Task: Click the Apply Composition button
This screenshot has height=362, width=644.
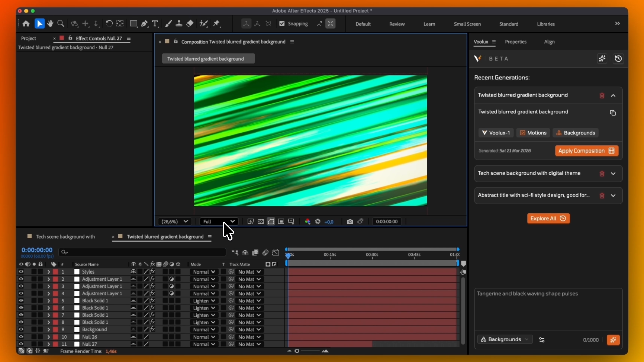Action: pos(586,151)
